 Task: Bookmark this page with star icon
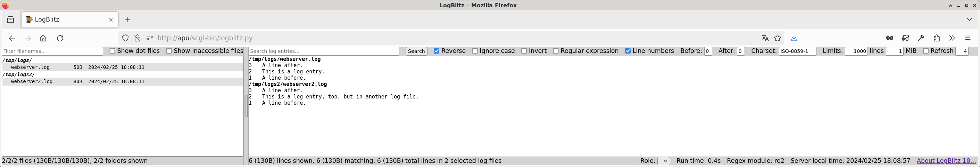[x=778, y=38]
